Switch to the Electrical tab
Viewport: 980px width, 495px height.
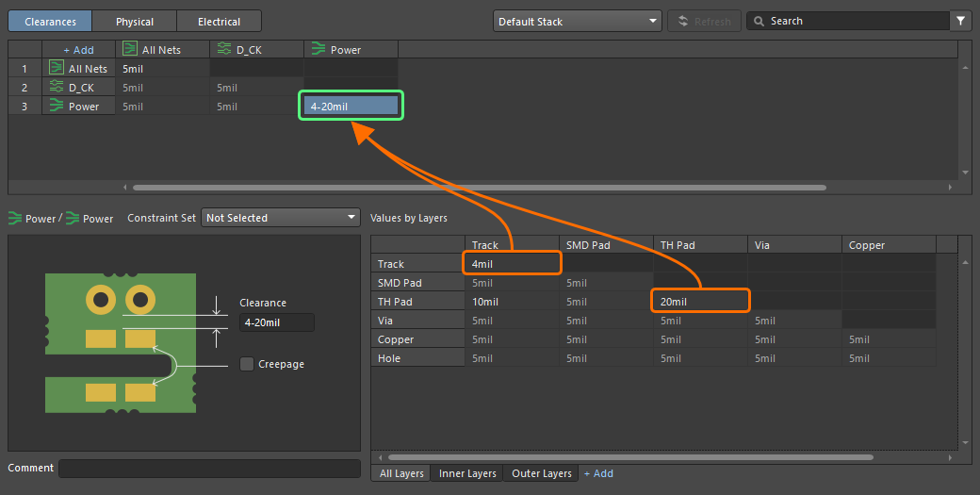tap(219, 21)
